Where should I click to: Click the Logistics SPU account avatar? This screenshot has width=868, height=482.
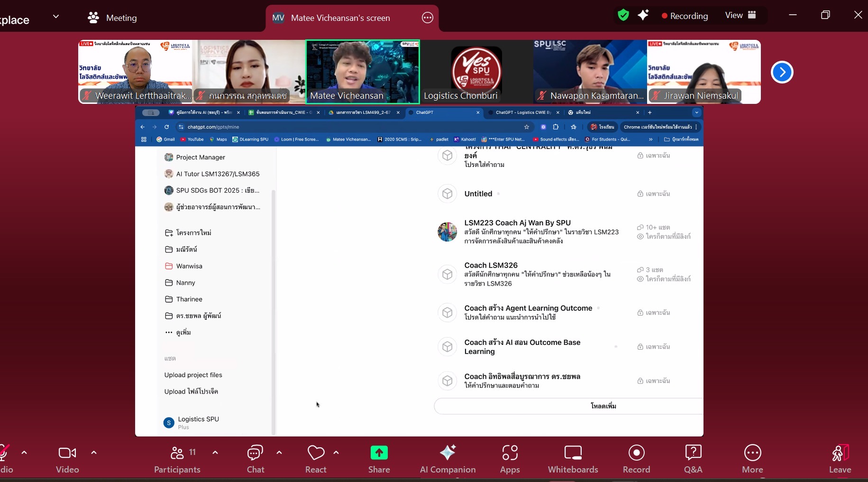[x=169, y=423]
